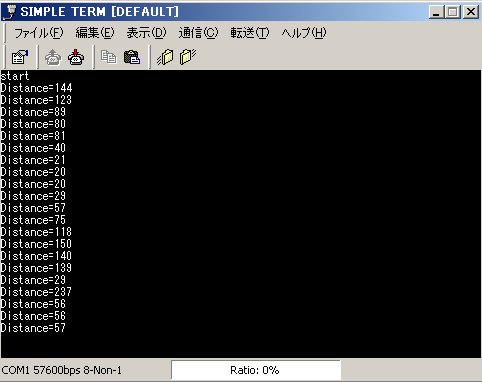Minimize the SIMPLE TERM window
Screen dimensions: 482x382
(x=436, y=12)
